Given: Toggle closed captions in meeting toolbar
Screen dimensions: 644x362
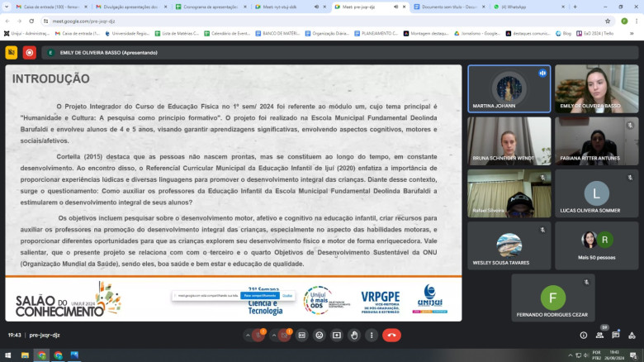Looking at the screenshot, I should click(x=302, y=335).
